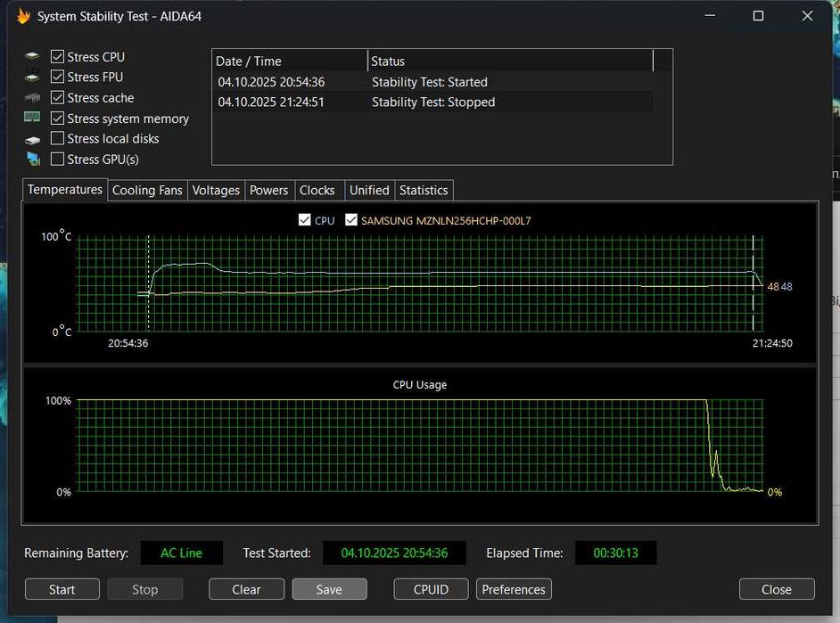Enable Stress local disks checkbox

point(57,139)
